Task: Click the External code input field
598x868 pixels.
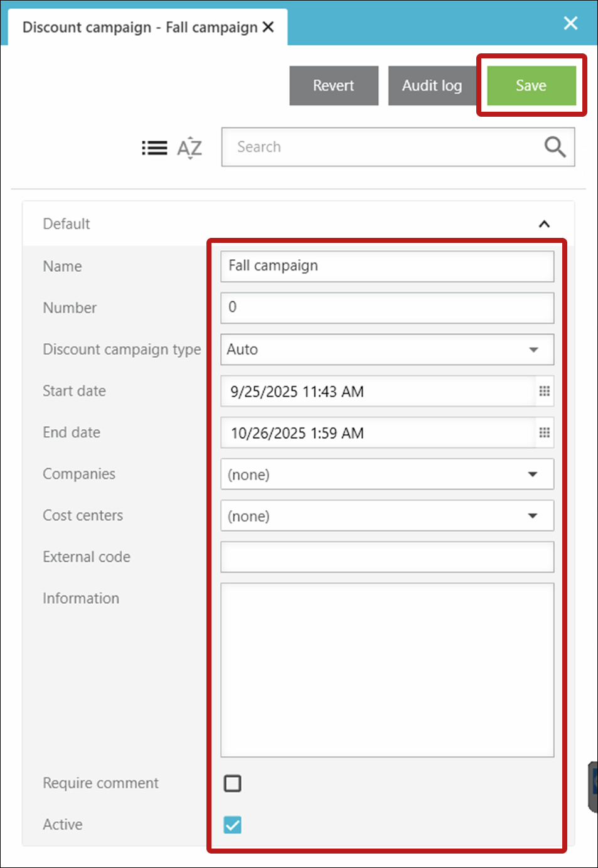Action: (x=387, y=557)
